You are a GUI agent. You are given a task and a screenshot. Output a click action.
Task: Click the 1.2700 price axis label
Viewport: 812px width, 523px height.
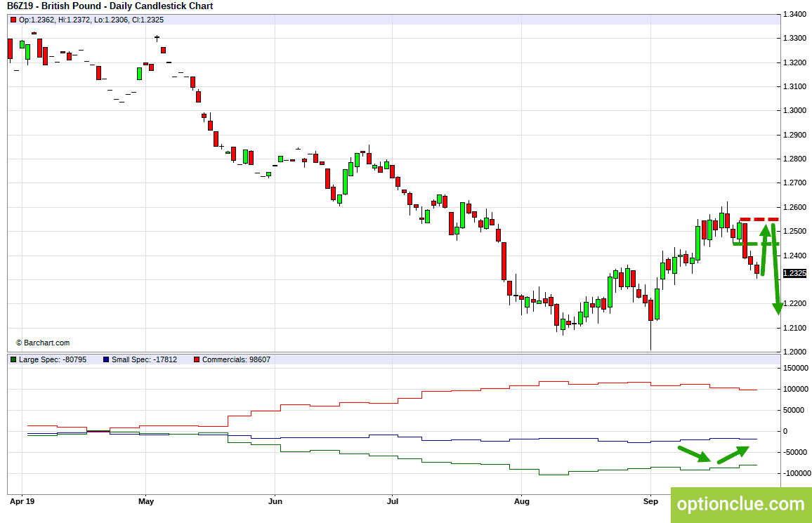coord(794,183)
